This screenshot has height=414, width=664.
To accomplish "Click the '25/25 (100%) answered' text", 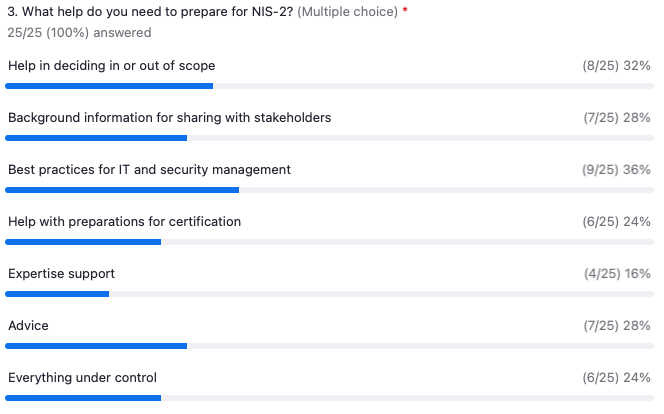I will click(x=79, y=33).
